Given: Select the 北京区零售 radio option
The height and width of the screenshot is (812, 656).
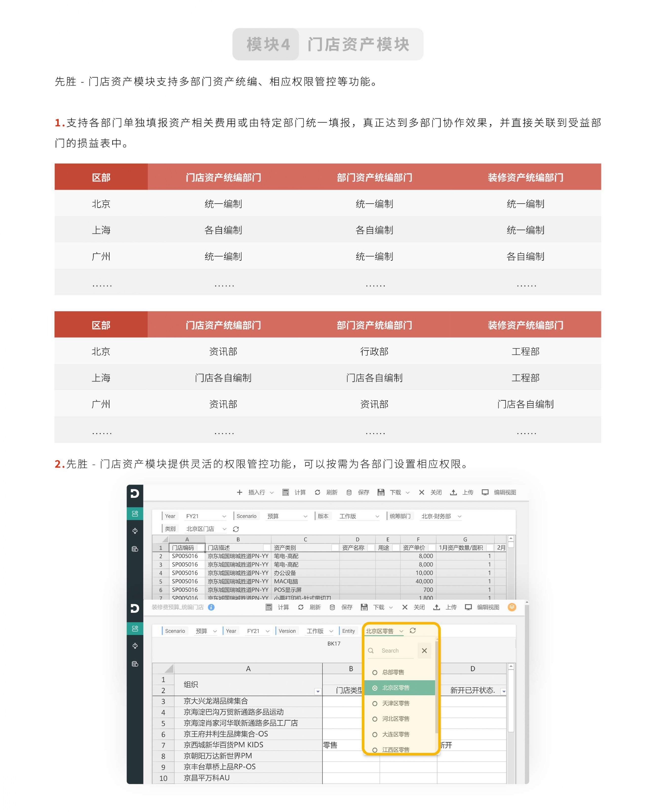Looking at the screenshot, I should tap(375, 688).
